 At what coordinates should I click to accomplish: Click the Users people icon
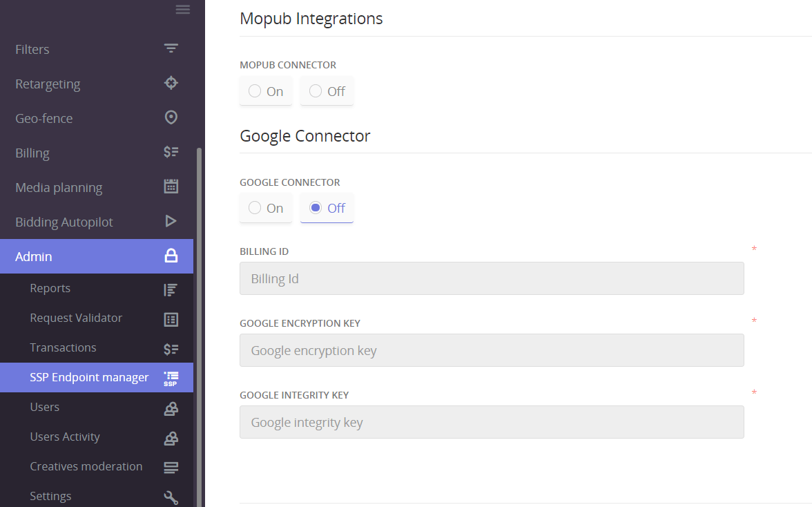171,409
